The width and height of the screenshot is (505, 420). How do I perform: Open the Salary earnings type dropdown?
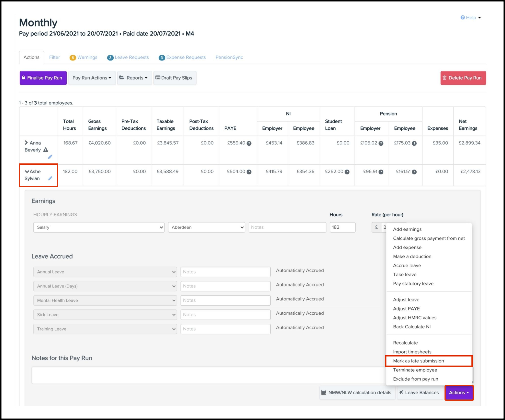99,227
